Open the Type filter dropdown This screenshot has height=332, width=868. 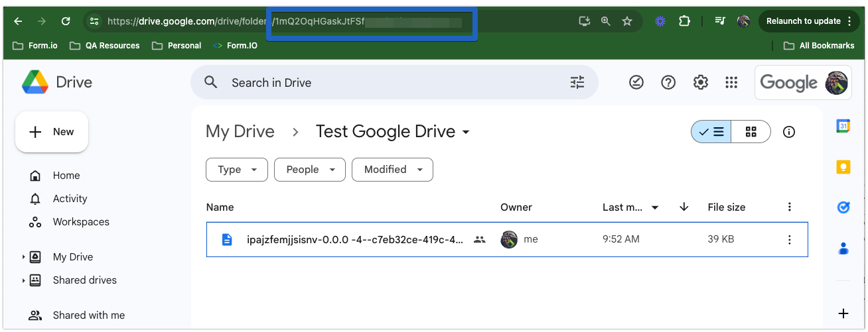237,170
